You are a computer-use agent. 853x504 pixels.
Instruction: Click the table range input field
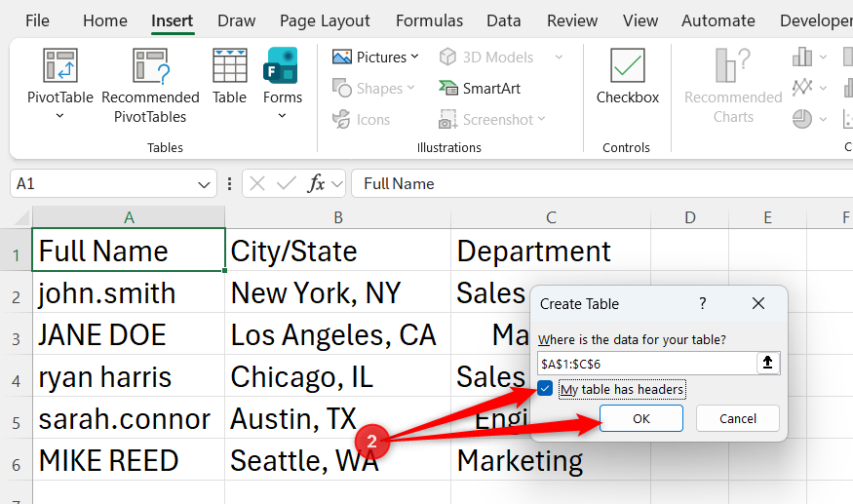(x=647, y=363)
